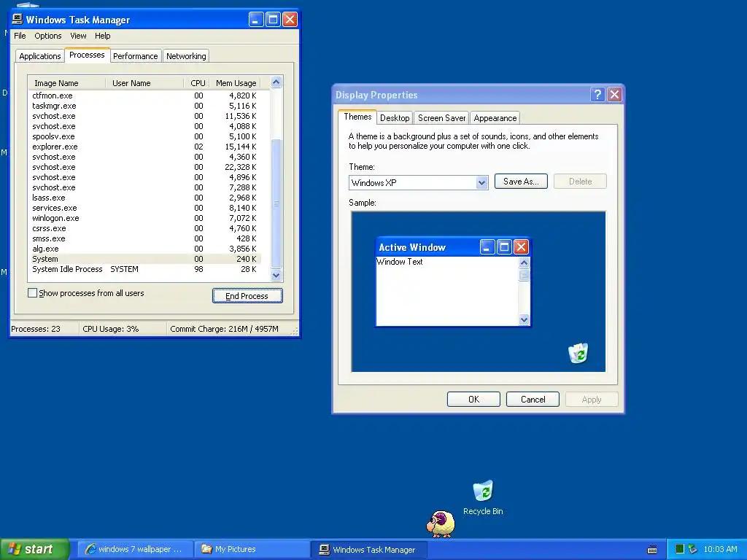The image size is (747, 560).
Task: Select the System process row
Action: 144,259
